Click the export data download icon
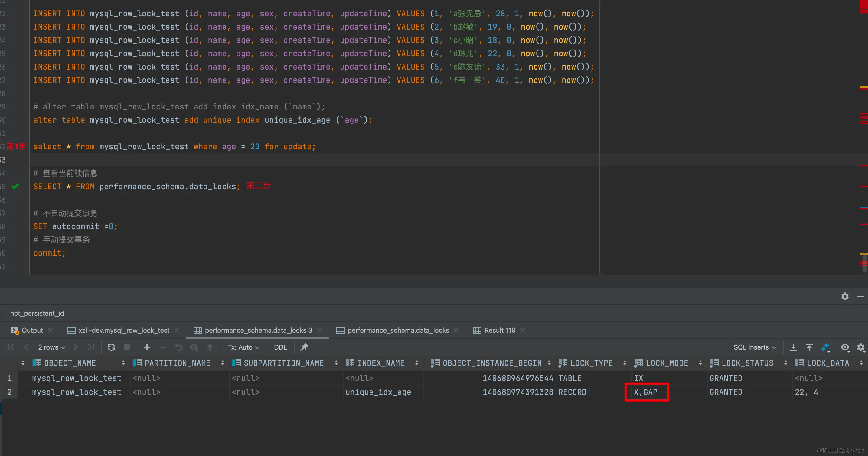The width and height of the screenshot is (868, 456). coord(793,347)
